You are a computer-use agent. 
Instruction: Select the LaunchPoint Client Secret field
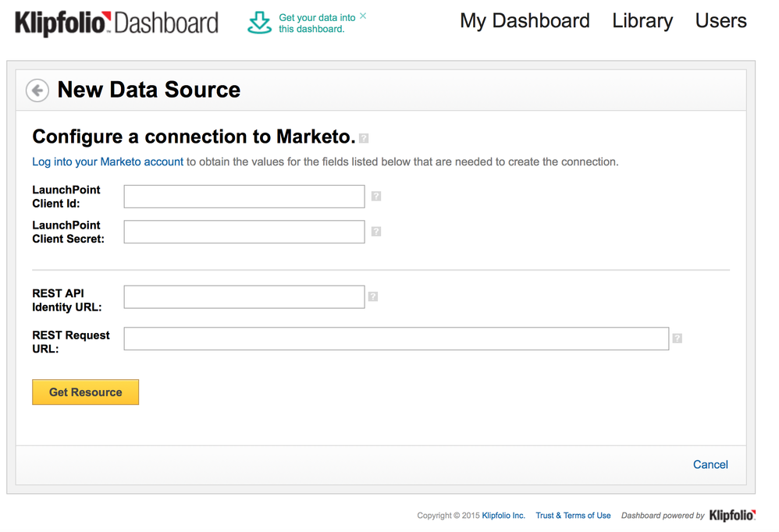pyautogui.click(x=244, y=232)
